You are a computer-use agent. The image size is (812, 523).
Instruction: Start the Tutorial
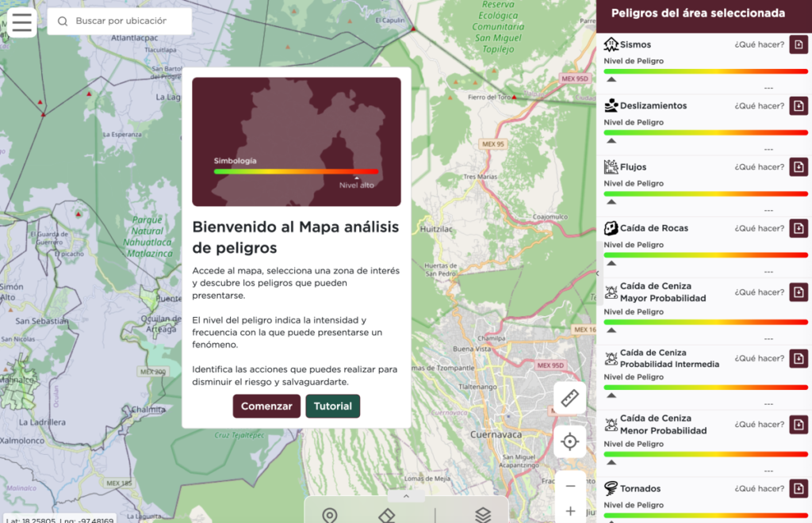coord(332,406)
